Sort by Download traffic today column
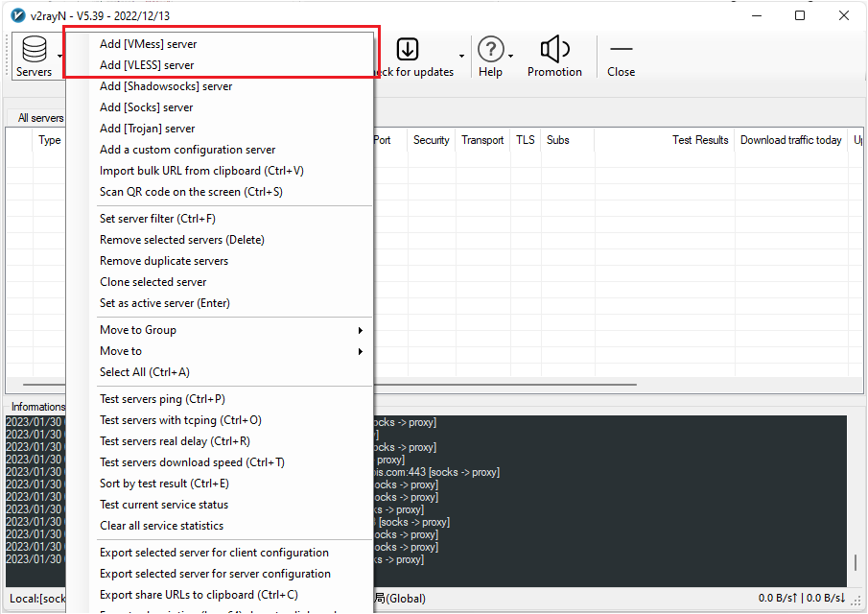Image resolution: width=868 pixels, height=614 pixels. point(791,140)
